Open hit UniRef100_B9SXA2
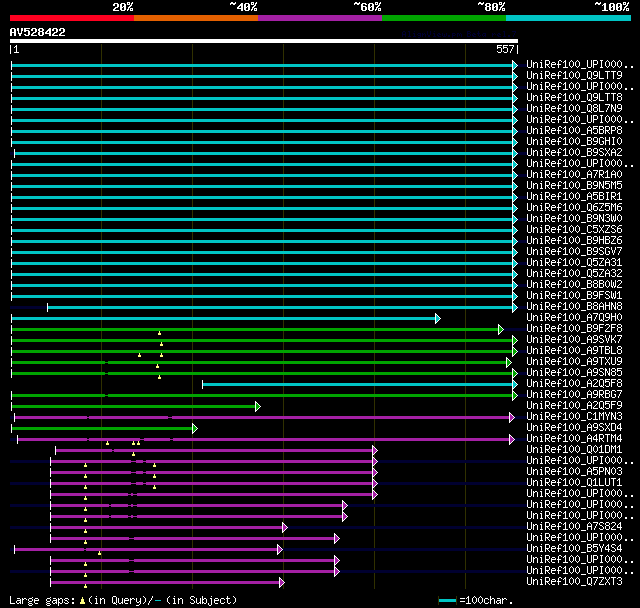Screen dimensions: 640x608 [574, 153]
